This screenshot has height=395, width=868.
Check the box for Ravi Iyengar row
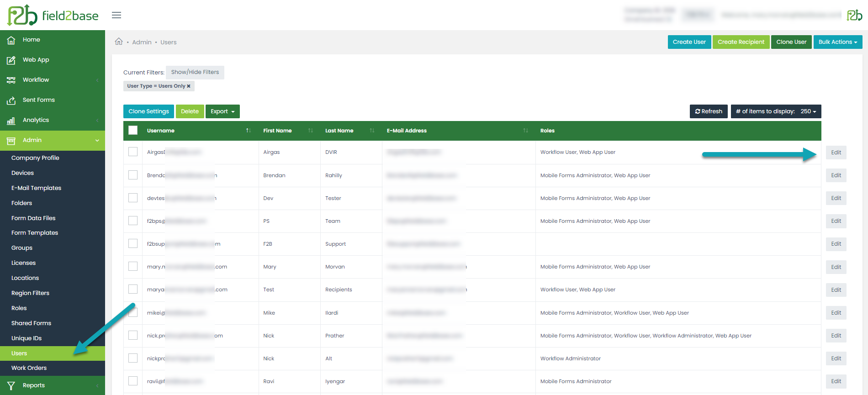(133, 381)
